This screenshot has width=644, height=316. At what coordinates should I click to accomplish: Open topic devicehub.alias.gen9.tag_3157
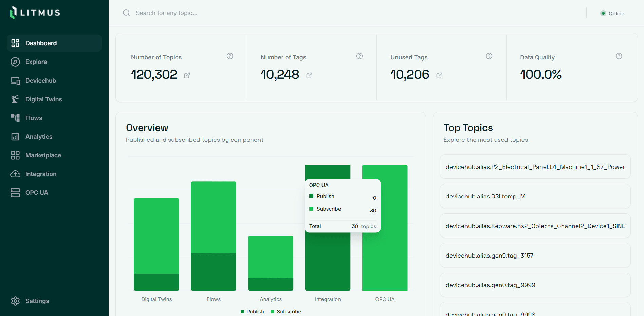coord(535,255)
